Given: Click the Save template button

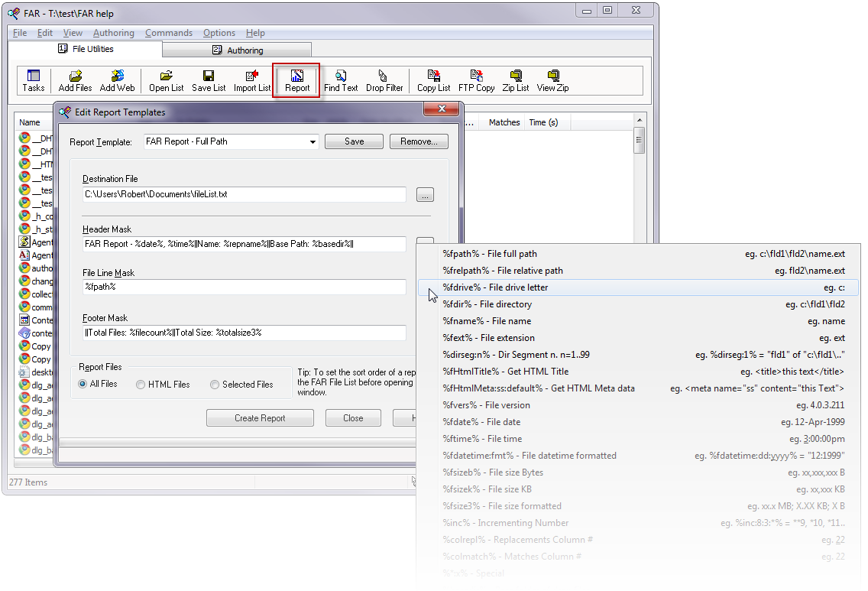Looking at the screenshot, I should tap(354, 141).
